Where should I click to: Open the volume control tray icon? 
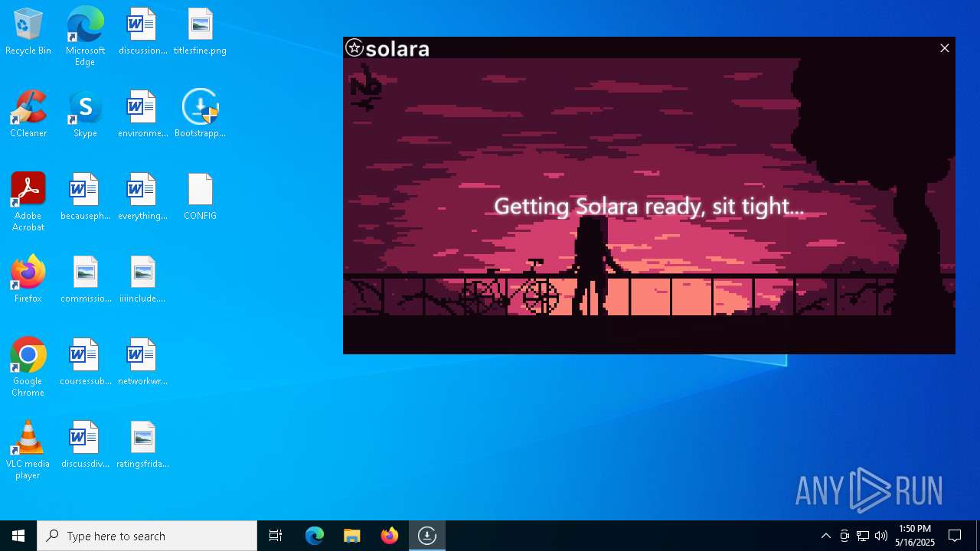[881, 536]
